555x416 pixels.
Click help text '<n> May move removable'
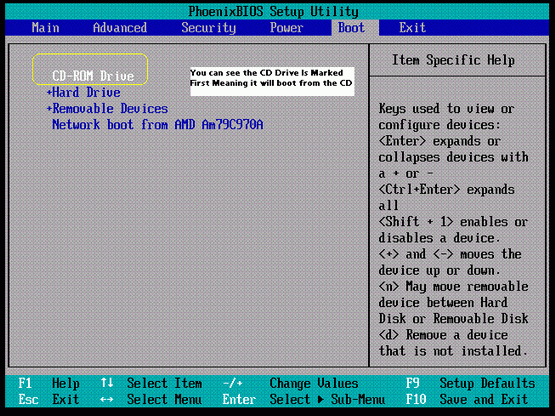pos(453,286)
